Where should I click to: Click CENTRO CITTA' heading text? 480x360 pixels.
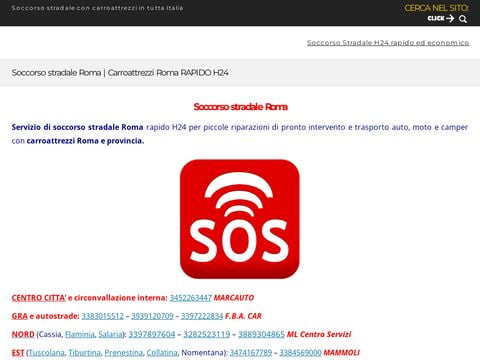click(x=39, y=298)
